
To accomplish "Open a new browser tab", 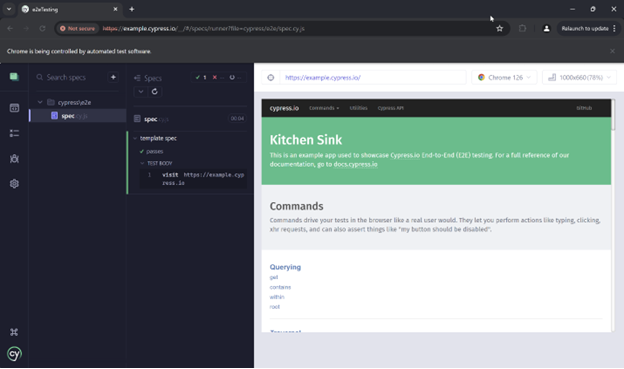I will pyautogui.click(x=132, y=9).
